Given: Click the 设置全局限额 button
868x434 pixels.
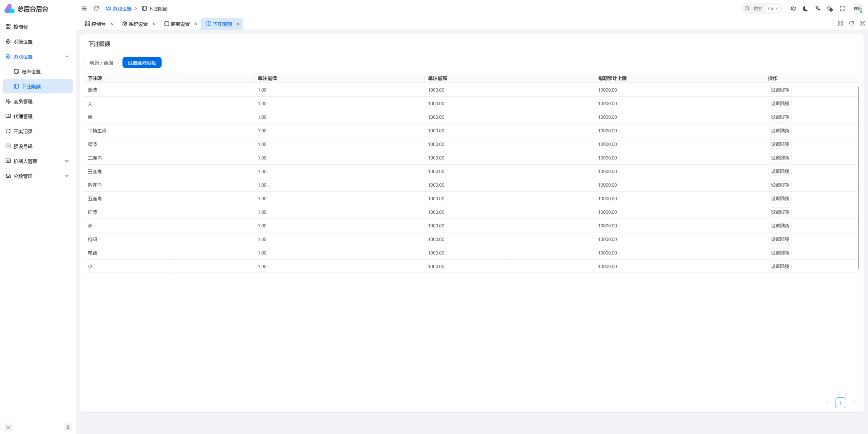Looking at the screenshot, I should tap(142, 62).
